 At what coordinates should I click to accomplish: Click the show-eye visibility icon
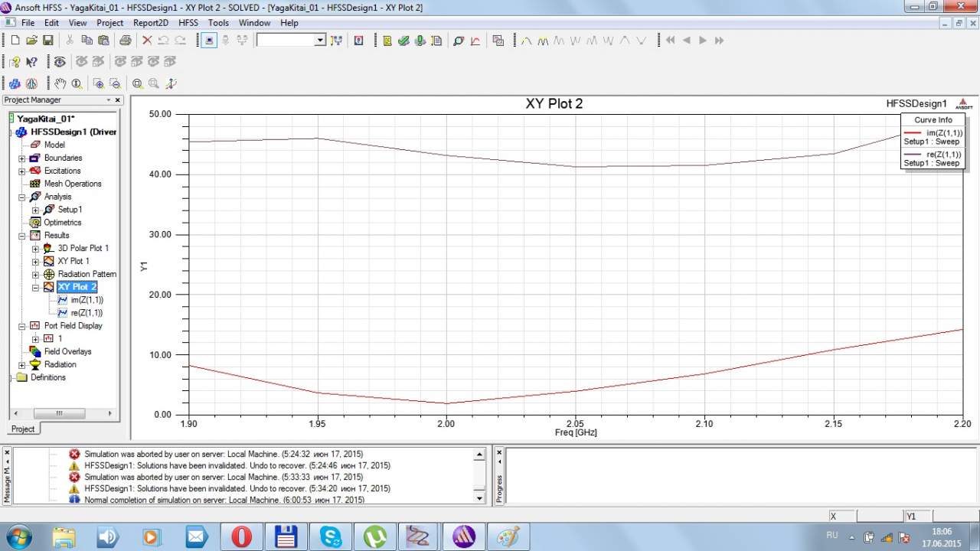click(60, 62)
